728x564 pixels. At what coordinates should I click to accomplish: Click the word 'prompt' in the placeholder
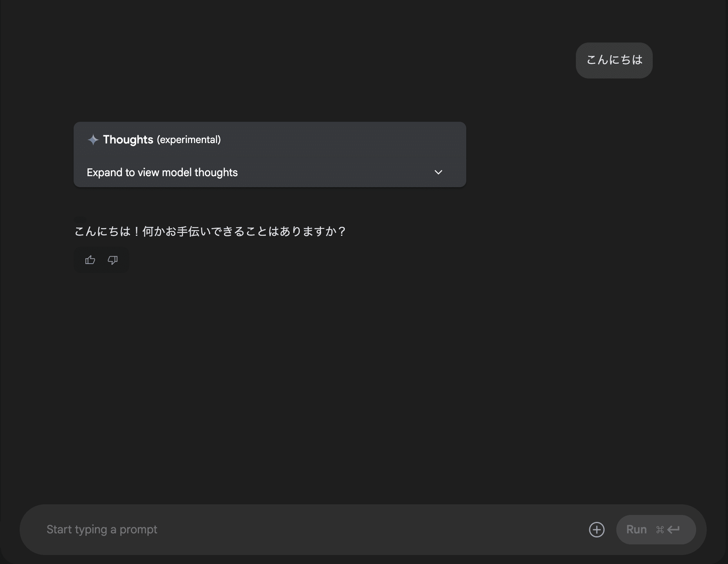[x=138, y=530]
